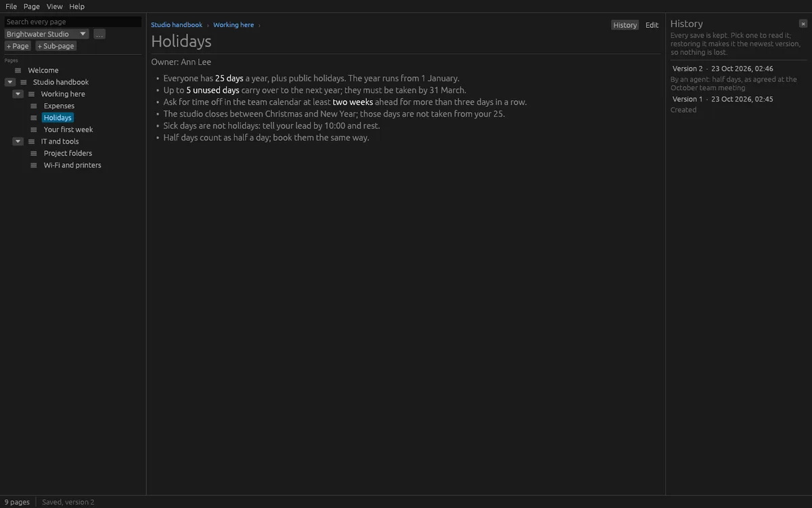Select the Expenses page in tree
The height and width of the screenshot is (508, 812).
(x=59, y=106)
